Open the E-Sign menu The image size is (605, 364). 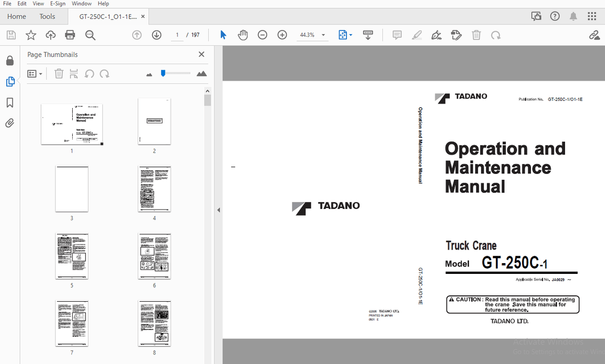point(58,3)
